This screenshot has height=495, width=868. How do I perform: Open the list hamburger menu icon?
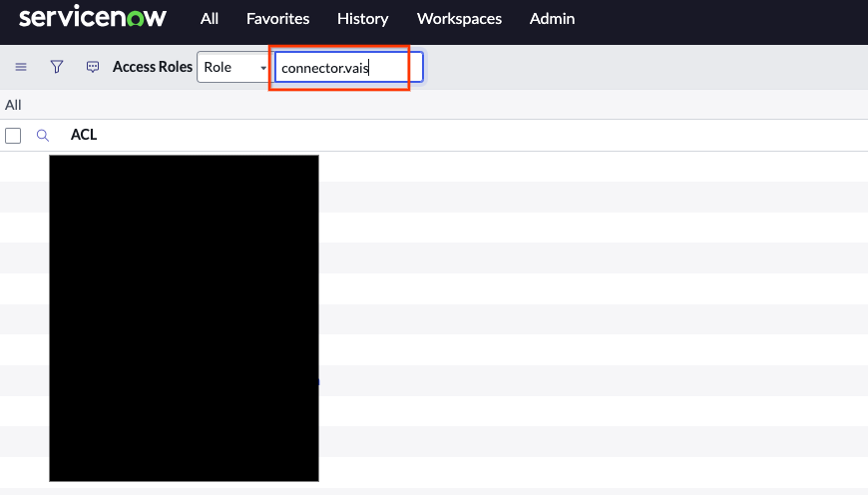tap(21, 67)
